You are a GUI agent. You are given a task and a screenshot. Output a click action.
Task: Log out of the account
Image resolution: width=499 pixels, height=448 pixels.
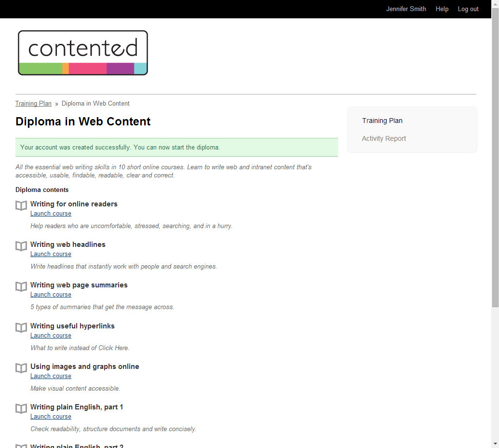click(x=467, y=9)
